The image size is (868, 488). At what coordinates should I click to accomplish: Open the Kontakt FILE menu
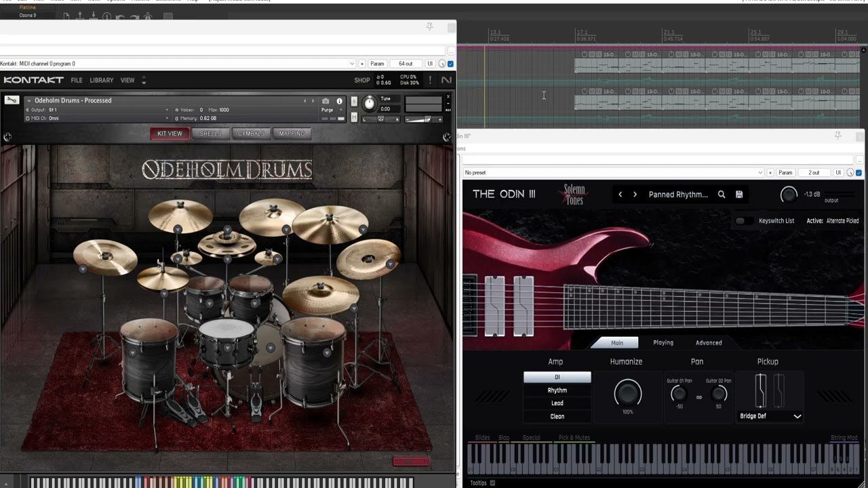point(77,80)
